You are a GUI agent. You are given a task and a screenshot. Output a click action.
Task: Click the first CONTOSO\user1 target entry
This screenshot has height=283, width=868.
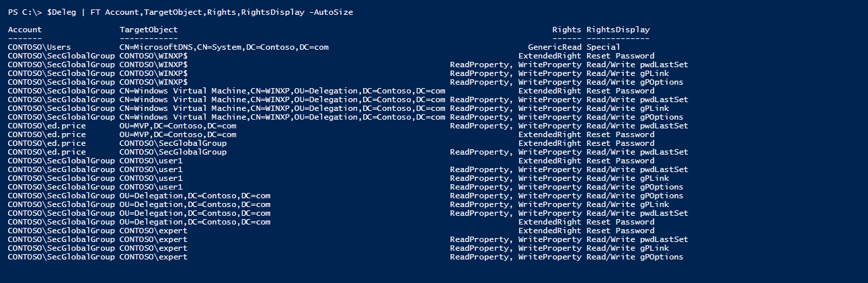151,161
